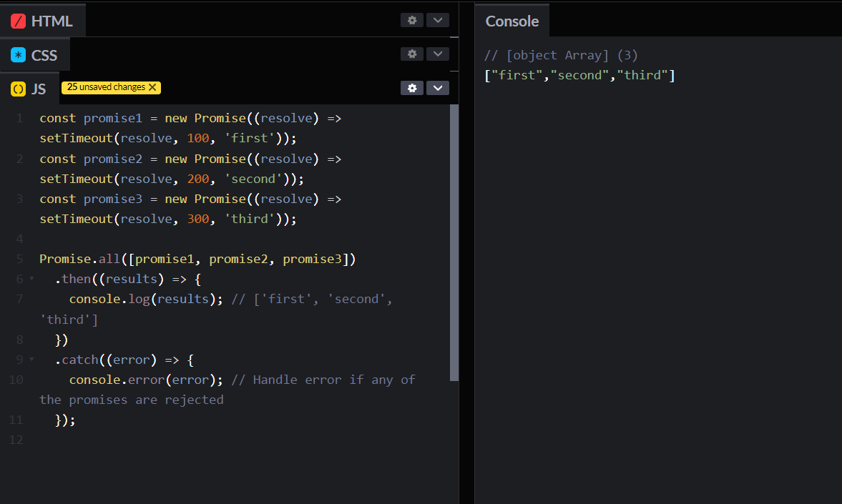Open the JS panel settings gear
Image resolution: width=842 pixels, height=504 pixels.
tap(412, 88)
